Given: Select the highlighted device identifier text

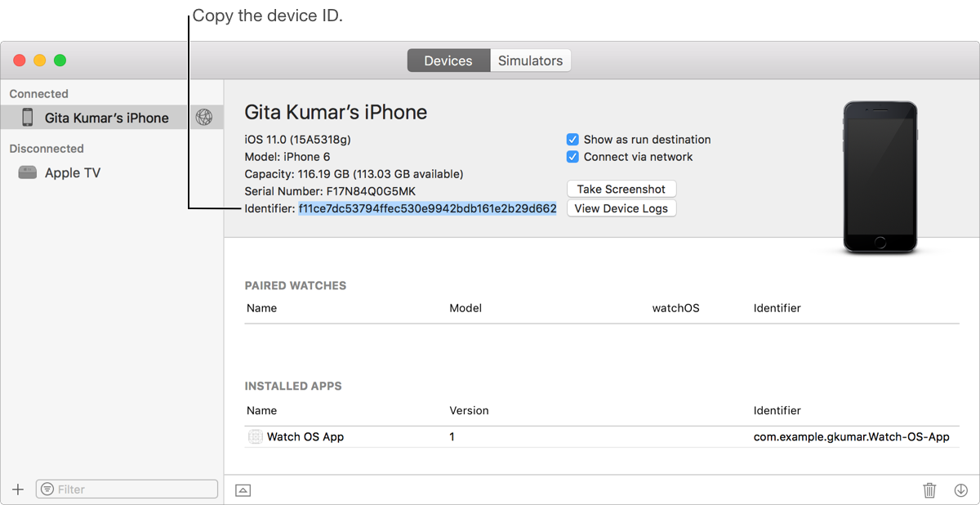Looking at the screenshot, I should click(x=427, y=209).
